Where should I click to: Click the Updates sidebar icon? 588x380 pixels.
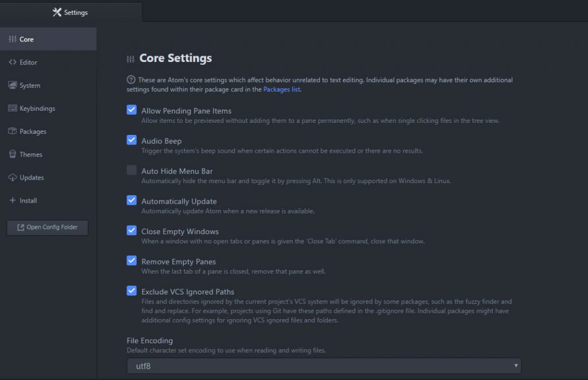point(11,177)
